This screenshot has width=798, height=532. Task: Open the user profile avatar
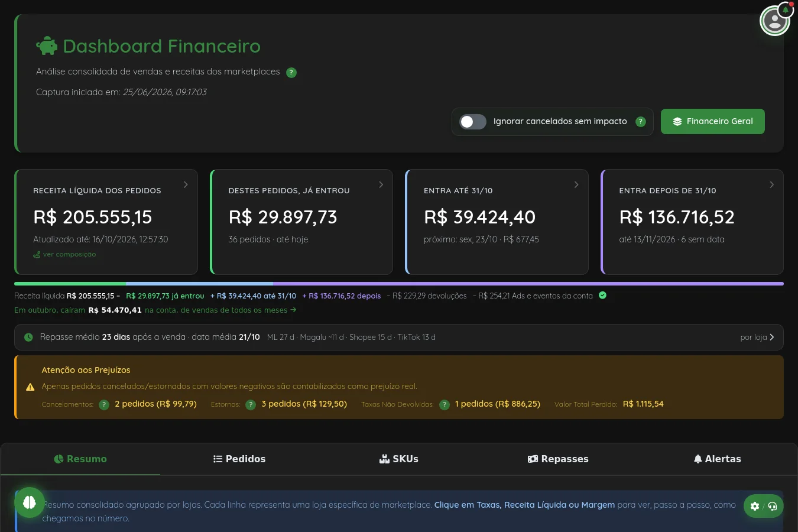[774, 21]
